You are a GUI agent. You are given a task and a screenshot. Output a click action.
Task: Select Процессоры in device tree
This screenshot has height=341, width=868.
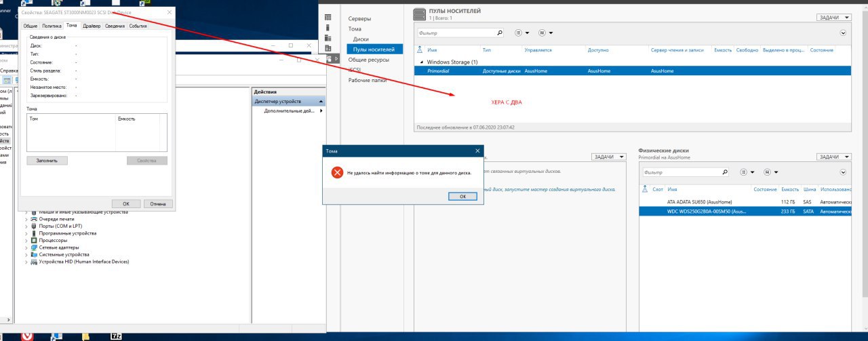point(53,240)
